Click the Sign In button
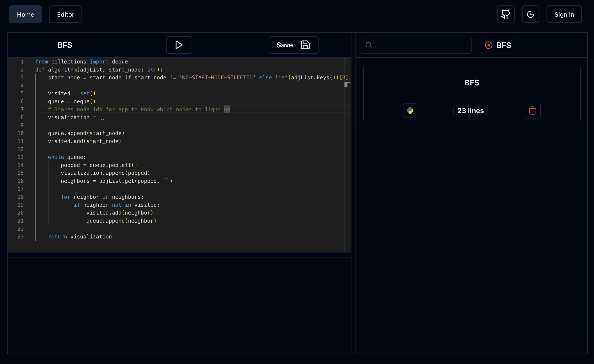 tap(564, 14)
